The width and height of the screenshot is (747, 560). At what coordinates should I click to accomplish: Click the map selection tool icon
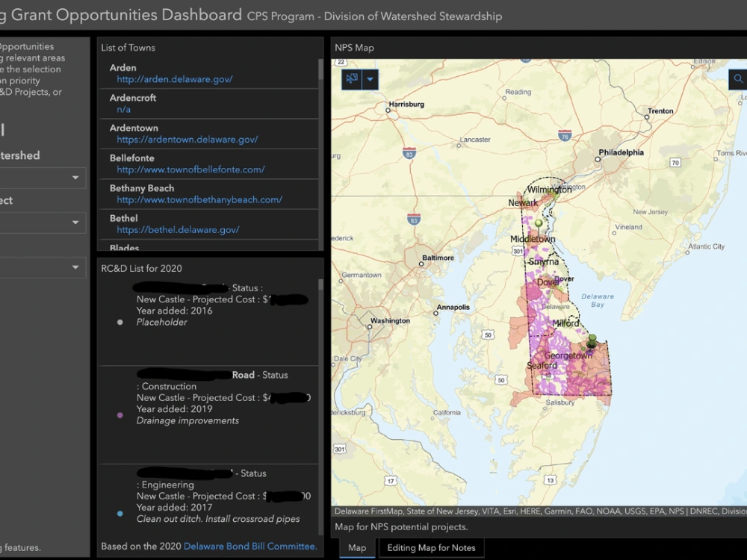[352, 79]
